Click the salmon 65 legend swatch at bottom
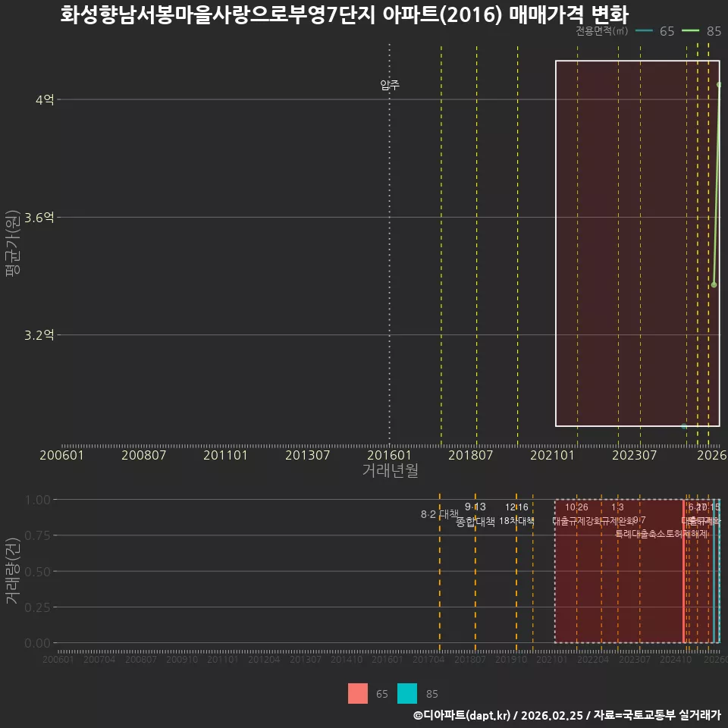The image size is (728, 728). pos(357,694)
